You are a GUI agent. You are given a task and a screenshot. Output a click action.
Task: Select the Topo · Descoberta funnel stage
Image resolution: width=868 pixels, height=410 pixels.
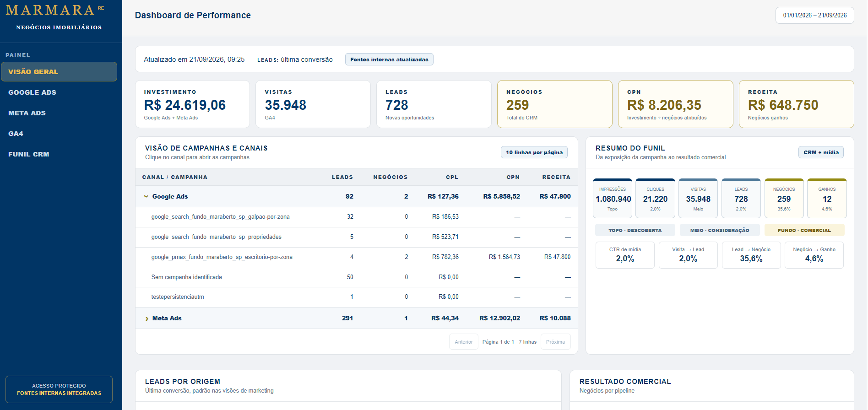[x=635, y=230]
